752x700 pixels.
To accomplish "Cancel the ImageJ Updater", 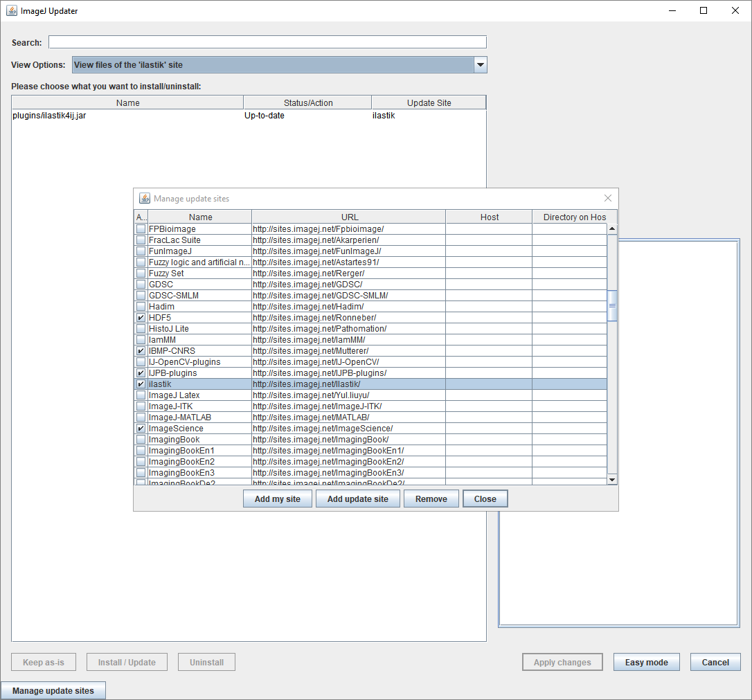I will coord(715,662).
